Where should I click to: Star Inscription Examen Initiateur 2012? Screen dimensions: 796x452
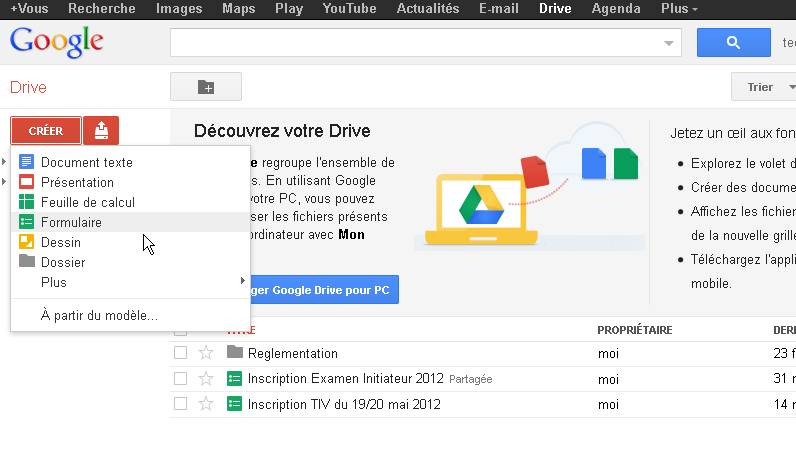(x=206, y=378)
